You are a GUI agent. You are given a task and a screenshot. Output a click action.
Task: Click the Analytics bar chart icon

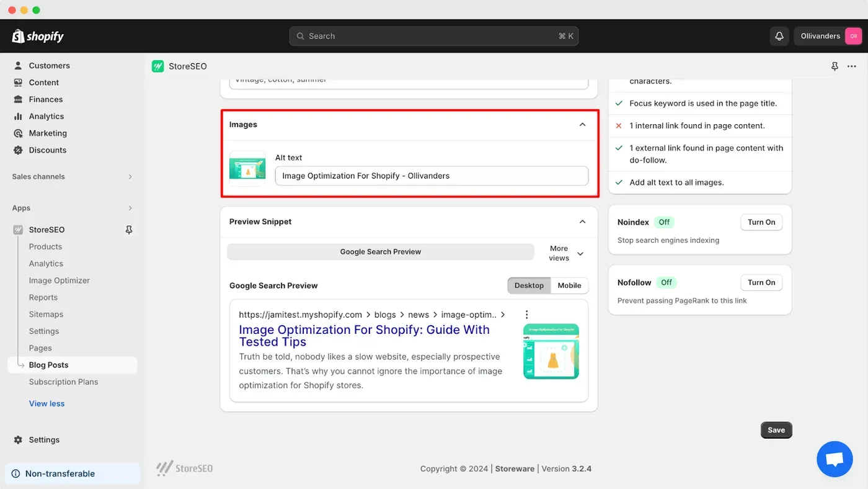(18, 116)
